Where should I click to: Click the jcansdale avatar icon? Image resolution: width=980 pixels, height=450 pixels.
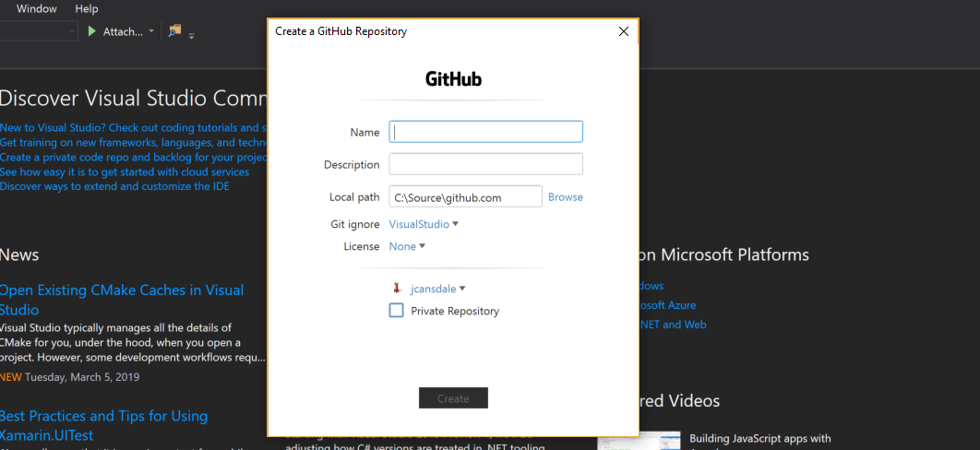click(x=396, y=289)
